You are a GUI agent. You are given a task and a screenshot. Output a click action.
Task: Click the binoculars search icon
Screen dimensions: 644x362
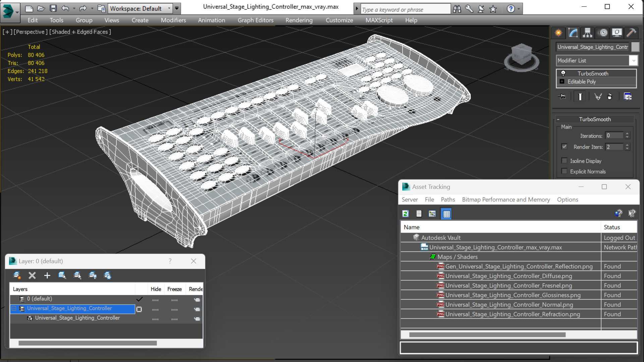click(457, 9)
